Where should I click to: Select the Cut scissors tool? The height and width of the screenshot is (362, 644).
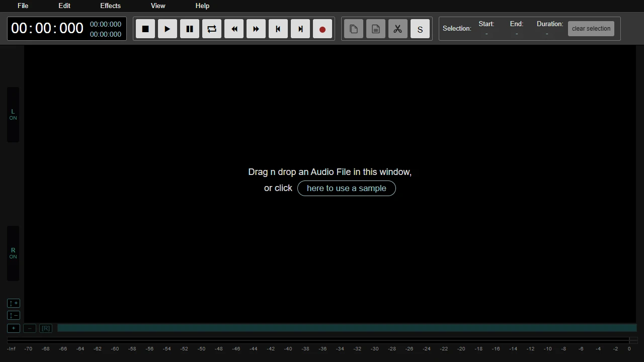(397, 29)
